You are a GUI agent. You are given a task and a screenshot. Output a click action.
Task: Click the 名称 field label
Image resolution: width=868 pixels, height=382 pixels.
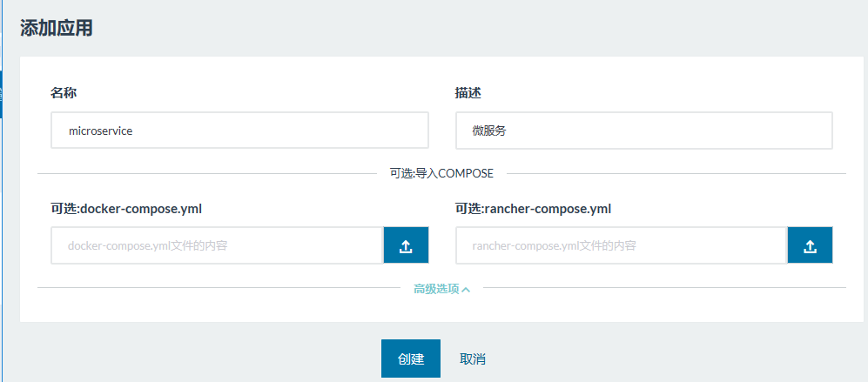coord(63,93)
